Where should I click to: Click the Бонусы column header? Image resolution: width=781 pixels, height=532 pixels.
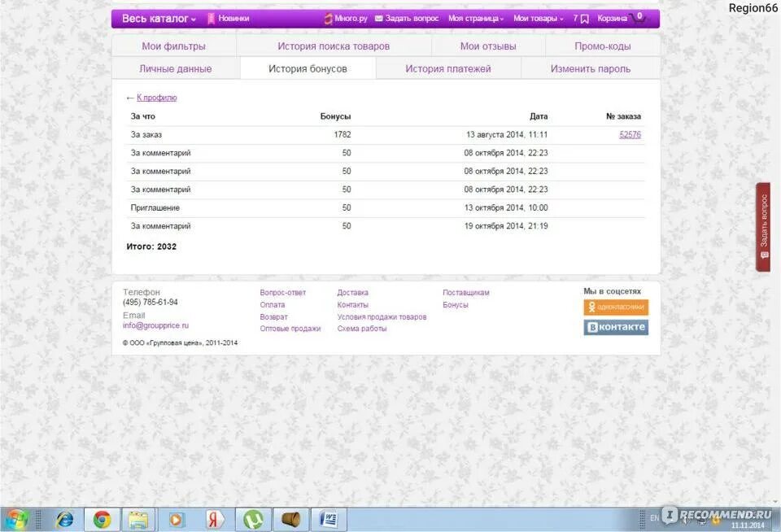(x=336, y=116)
